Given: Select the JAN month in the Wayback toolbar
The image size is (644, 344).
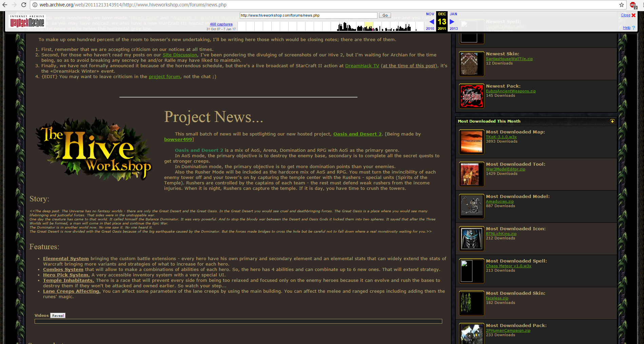Looking at the screenshot, I should [453, 14].
